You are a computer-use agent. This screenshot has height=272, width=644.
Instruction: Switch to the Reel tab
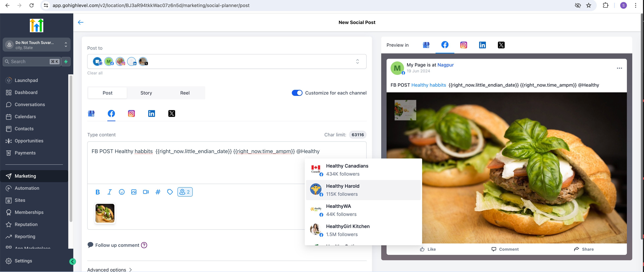tap(185, 93)
